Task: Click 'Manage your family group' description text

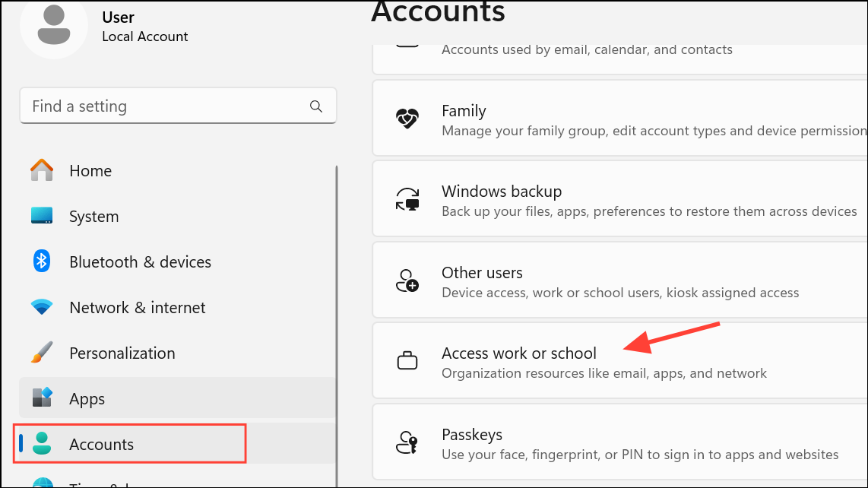Action: coord(654,131)
